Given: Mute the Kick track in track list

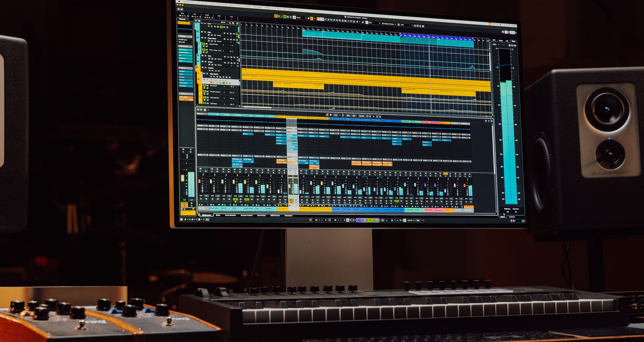Looking at the screenshot, I should tap(202, 32).
